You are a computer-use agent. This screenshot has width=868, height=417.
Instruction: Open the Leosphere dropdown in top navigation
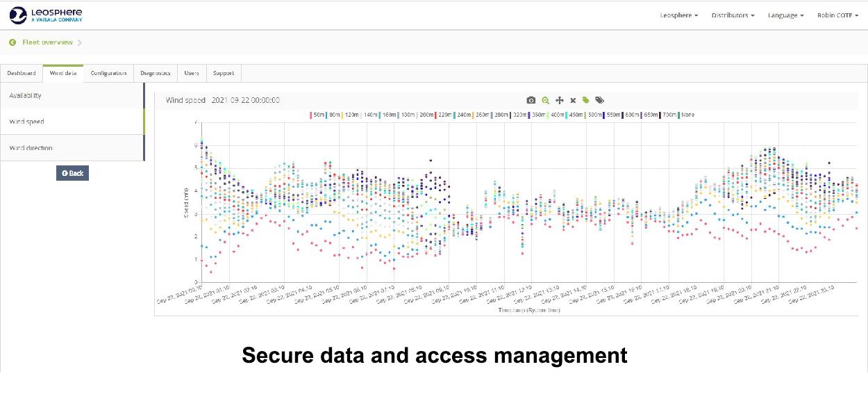tap(678, 15)
